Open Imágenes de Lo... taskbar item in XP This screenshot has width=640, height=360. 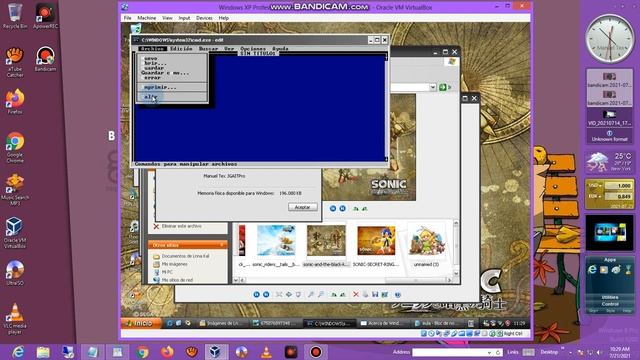tap(222, 323)
